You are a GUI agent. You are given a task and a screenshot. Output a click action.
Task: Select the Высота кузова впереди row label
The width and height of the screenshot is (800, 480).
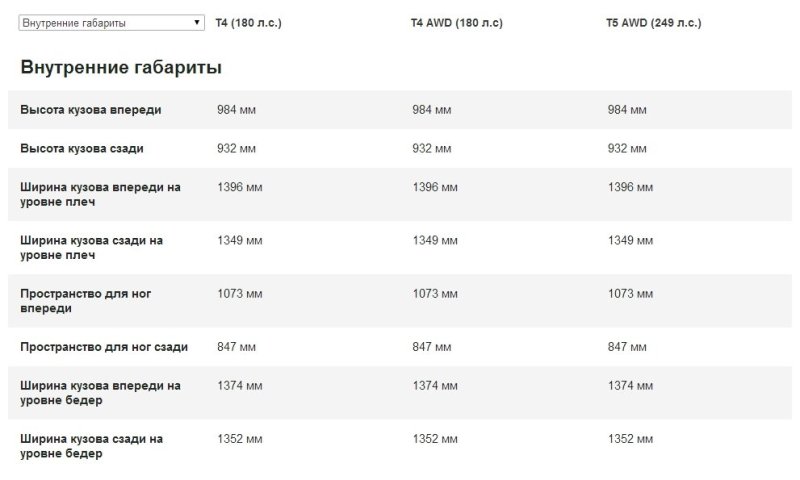91,109
